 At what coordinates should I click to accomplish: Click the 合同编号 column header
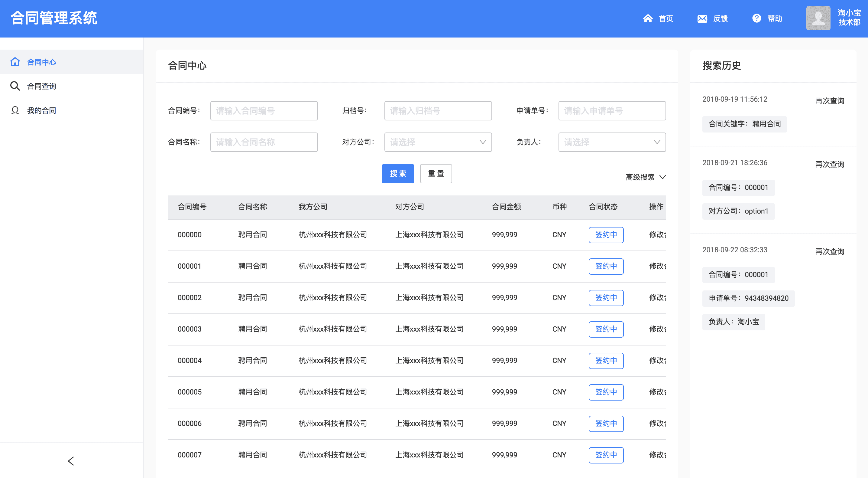(x=192, y=207)
